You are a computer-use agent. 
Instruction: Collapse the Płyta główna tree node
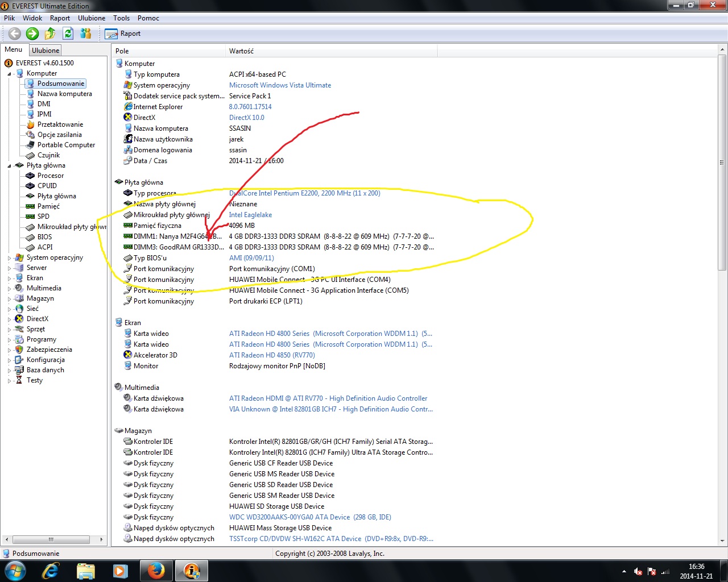9,165
